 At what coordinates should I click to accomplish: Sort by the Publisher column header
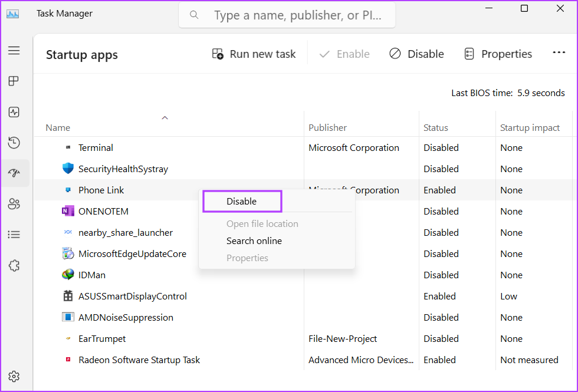click(328, 127)
